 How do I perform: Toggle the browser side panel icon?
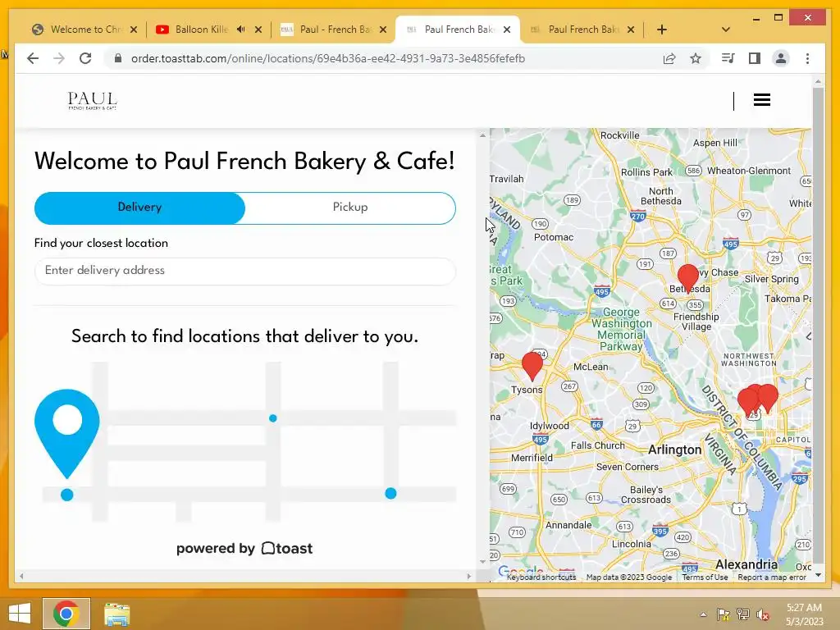(x=755, y=58)
